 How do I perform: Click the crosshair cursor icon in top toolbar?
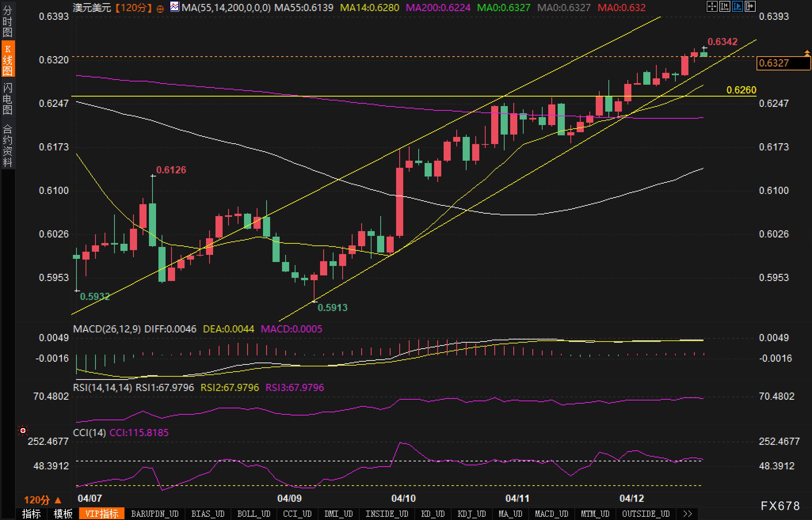point(712,6)
